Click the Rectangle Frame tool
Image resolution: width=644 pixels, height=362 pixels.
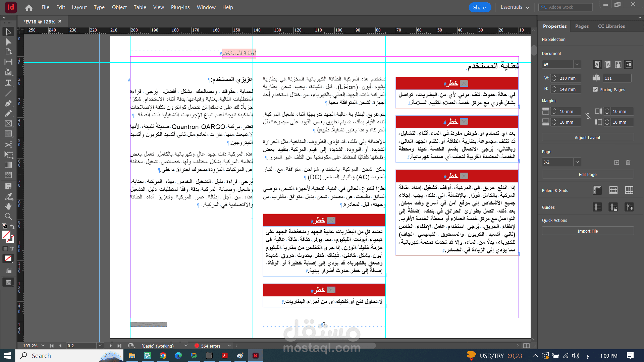pyautogui.click(x=8, y=124)
